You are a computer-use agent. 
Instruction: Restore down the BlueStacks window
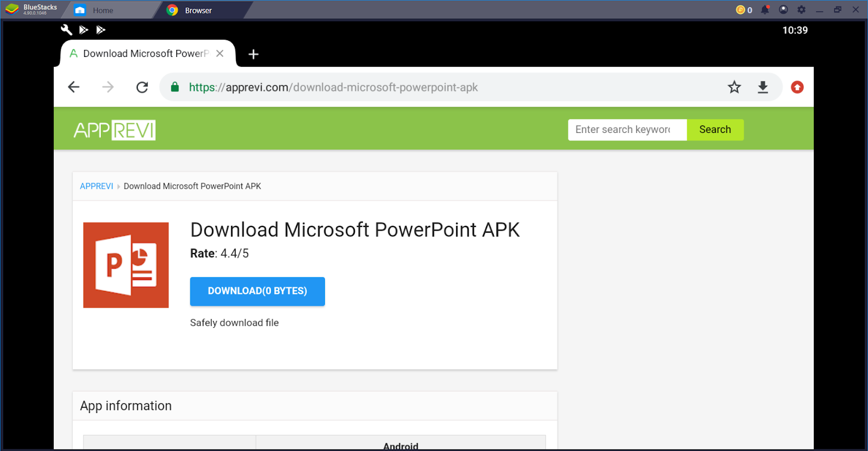tap(838, 10)
